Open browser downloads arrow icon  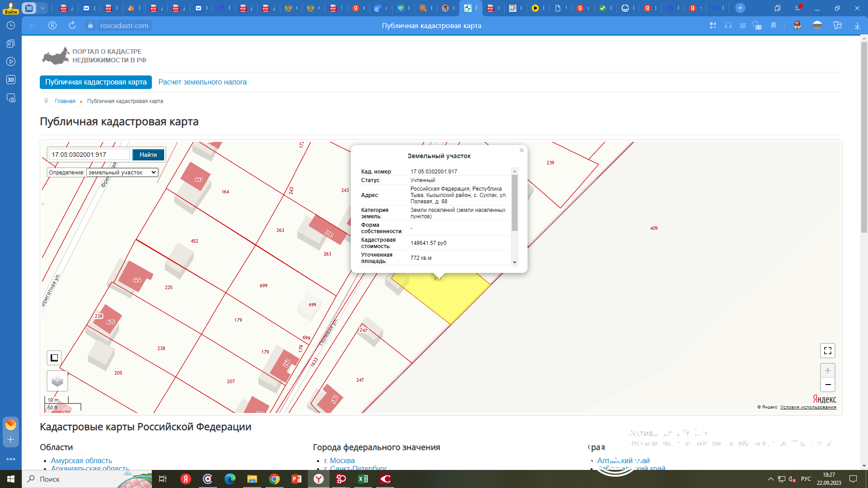point(857,25)
